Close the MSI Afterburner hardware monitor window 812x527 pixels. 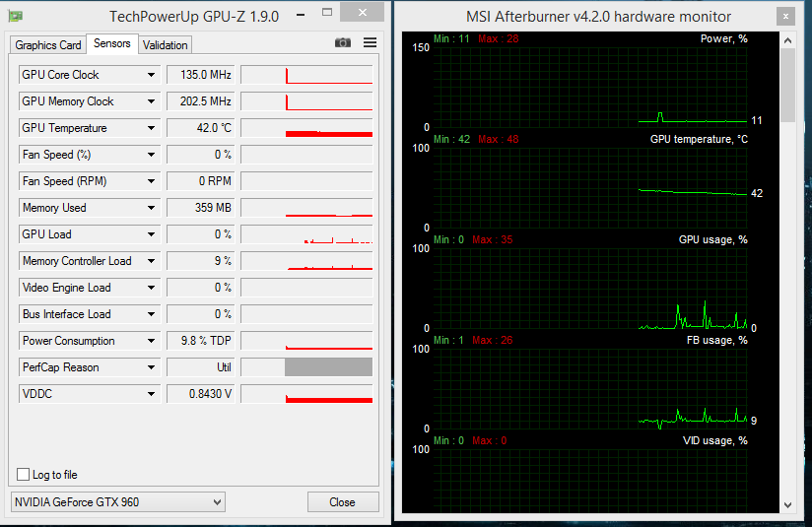click(785, 17)
